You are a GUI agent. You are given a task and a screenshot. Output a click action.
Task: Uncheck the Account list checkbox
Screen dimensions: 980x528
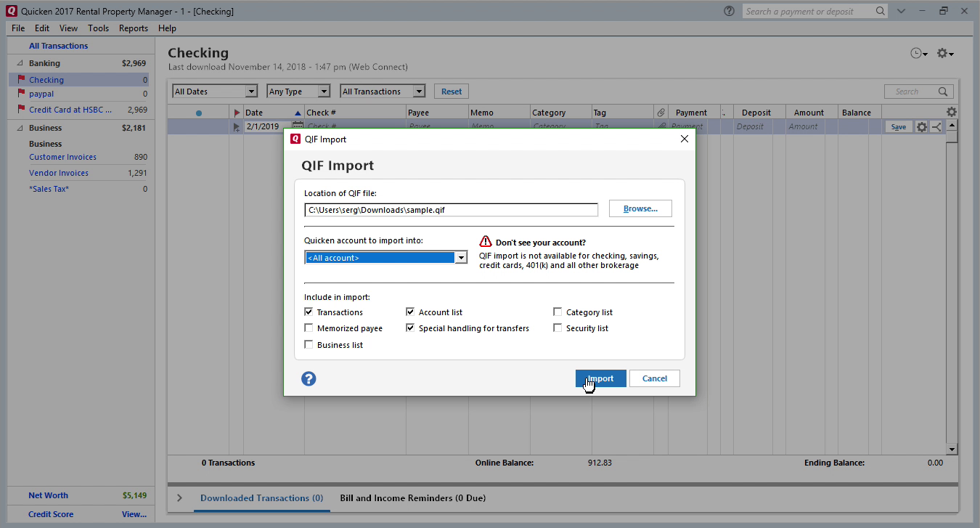coord(411,312)
